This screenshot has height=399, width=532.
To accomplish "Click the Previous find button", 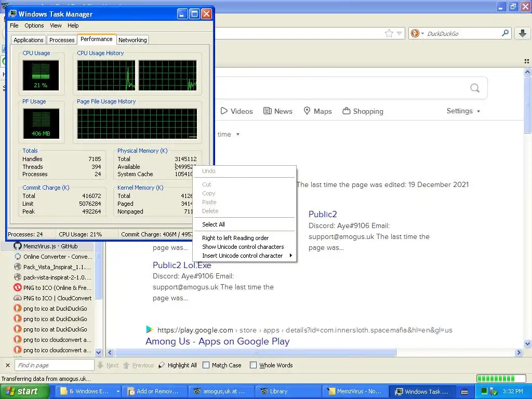I will pyautogui.click(x=138, y=365).
